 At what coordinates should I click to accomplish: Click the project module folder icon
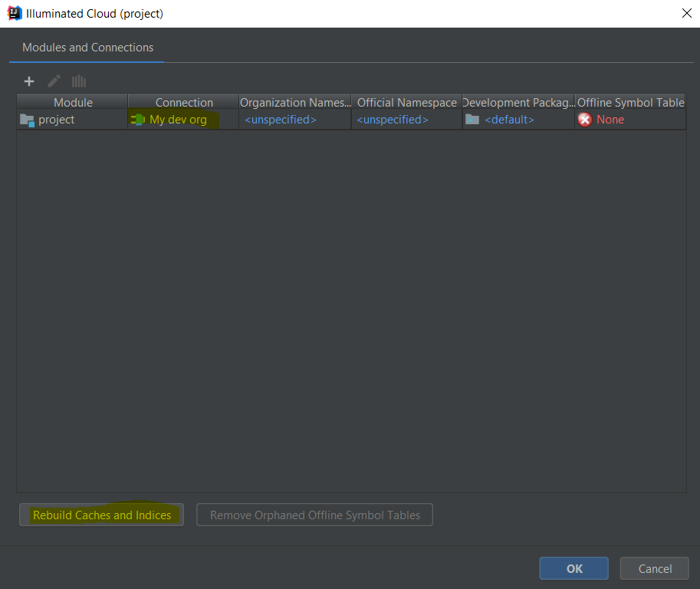pos(27,120)
